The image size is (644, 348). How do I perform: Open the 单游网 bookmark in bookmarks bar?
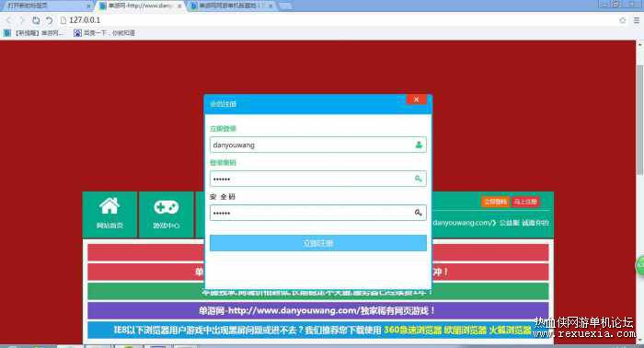click(x=34, y=33)
